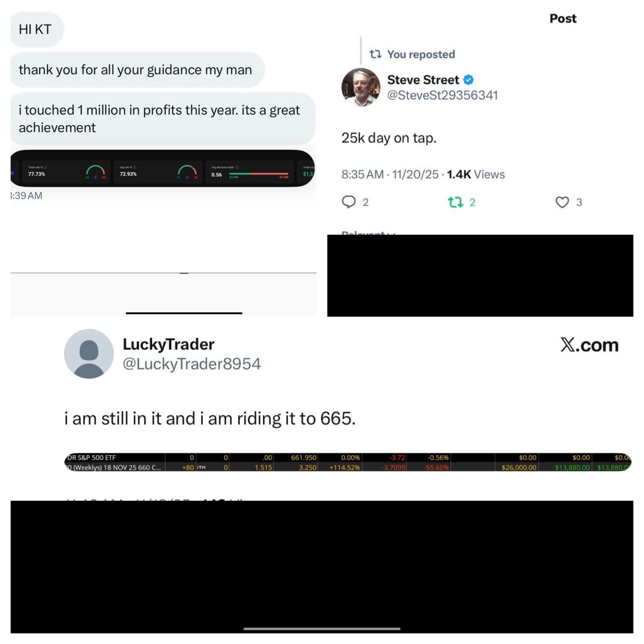Image resolution: width=644 pixels, height=644 pixels.
Task: Click the Steve Street display name
Action: pyautogui.click(x=423, y=80)
